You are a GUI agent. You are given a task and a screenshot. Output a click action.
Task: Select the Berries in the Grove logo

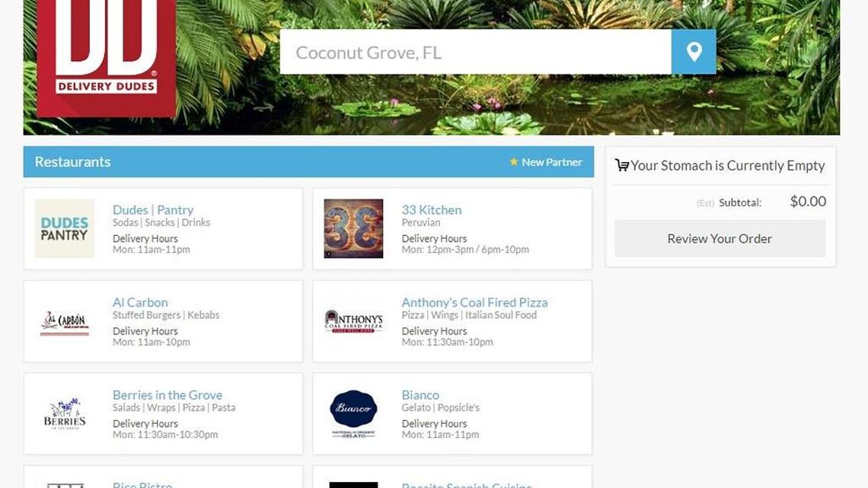coord(64,414)
